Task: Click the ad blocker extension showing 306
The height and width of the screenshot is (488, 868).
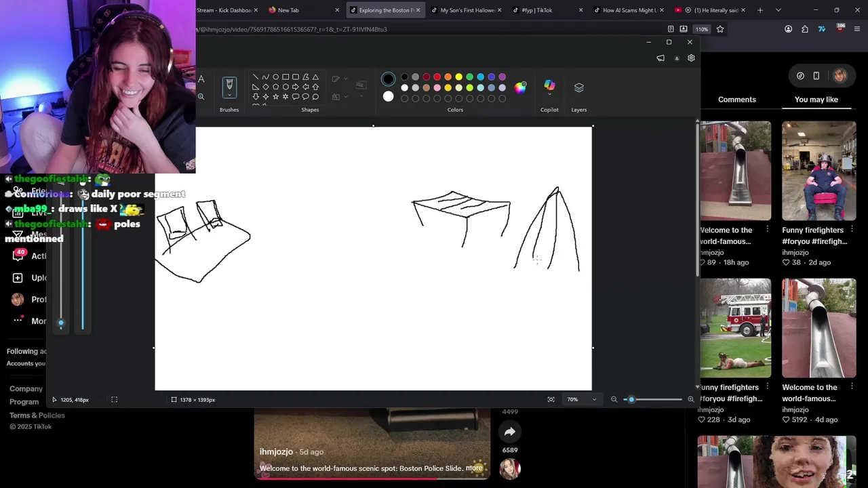Action: point(840,28)
